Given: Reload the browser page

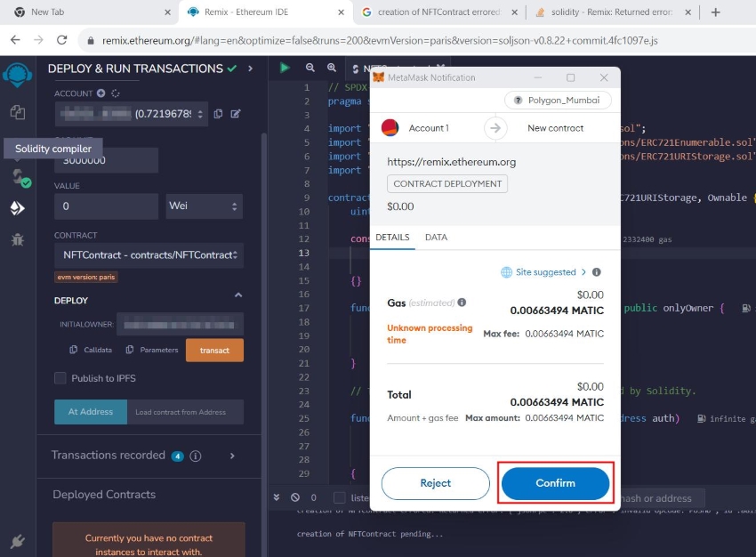Looking at the screenshot, I should click(x=61, y=40).
